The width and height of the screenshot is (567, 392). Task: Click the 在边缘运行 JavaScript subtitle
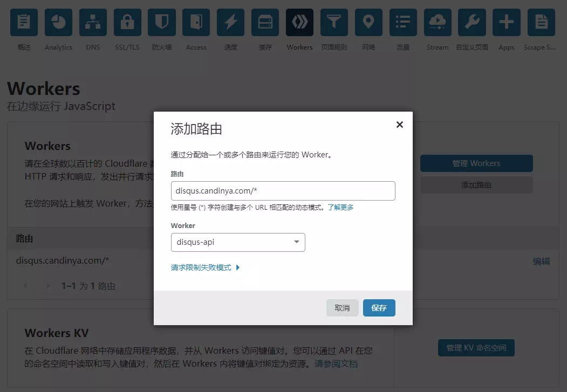point(61,106)
